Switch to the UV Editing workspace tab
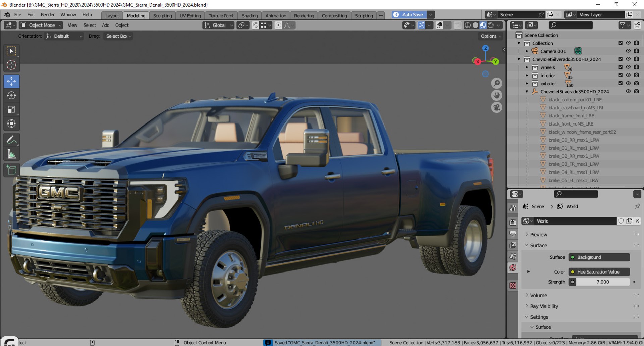The image size is (644, 346). (x=190, y=16)
